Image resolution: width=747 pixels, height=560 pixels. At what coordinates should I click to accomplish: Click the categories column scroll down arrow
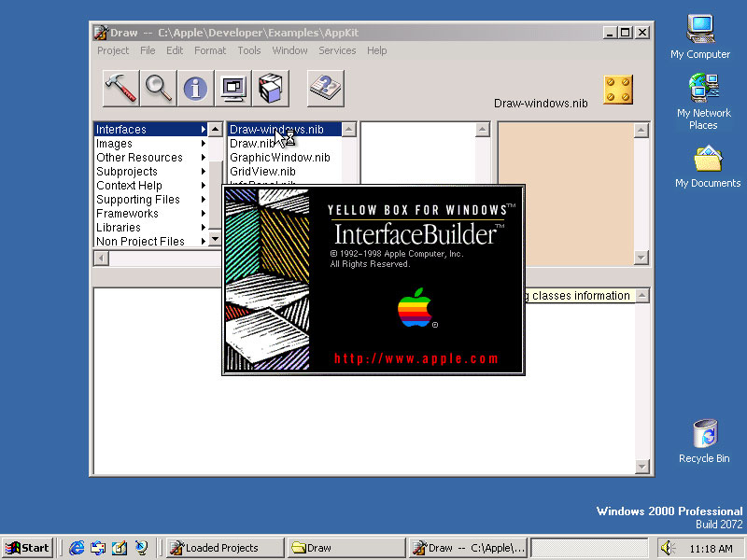tap(216, 239)
